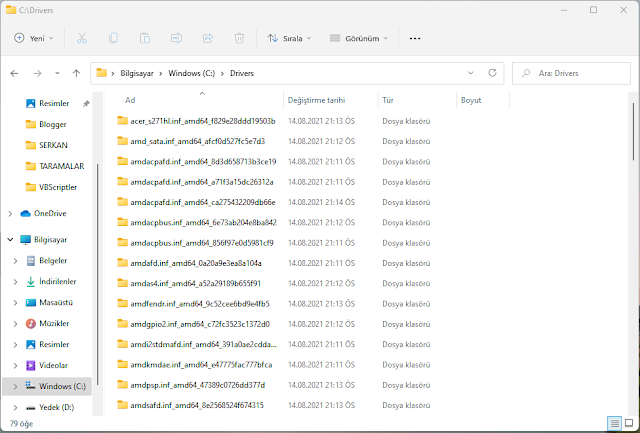
Task: Click the Share icon in toolbar
Action: [x=208, y=38]
